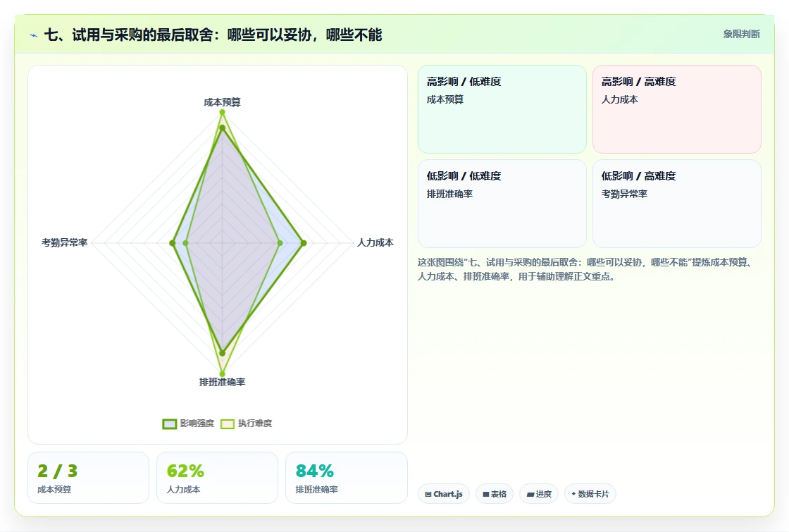Click the section title 七、试用与采购的最后取舍

(212, 35)
